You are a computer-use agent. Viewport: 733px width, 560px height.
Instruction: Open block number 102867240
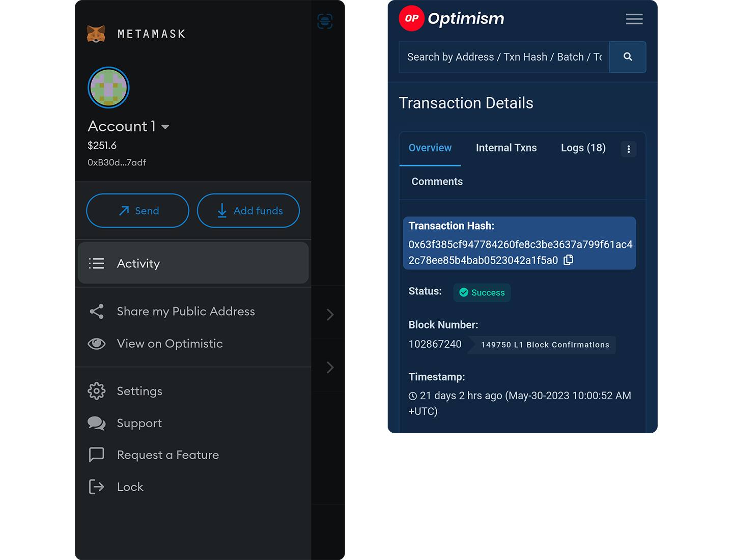[435, 344]
